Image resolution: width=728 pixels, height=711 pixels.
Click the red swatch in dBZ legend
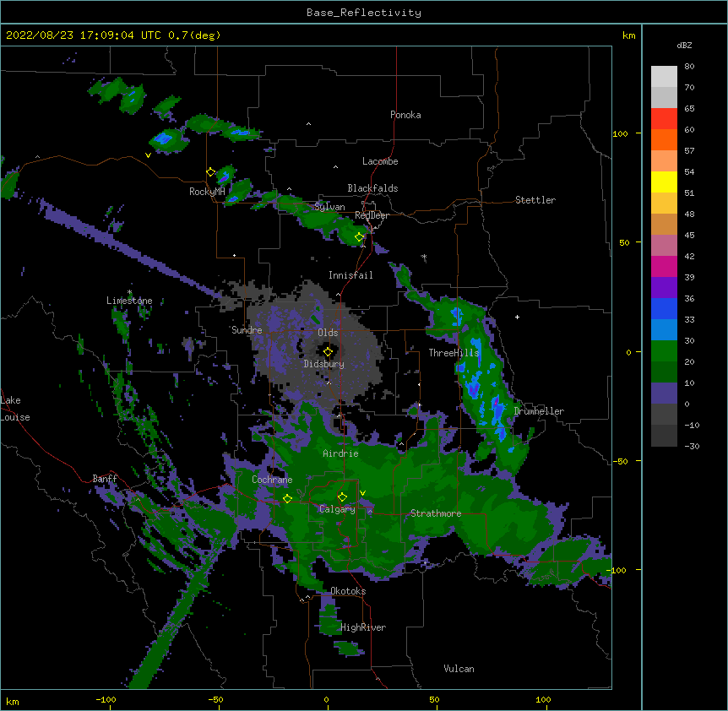664,119
